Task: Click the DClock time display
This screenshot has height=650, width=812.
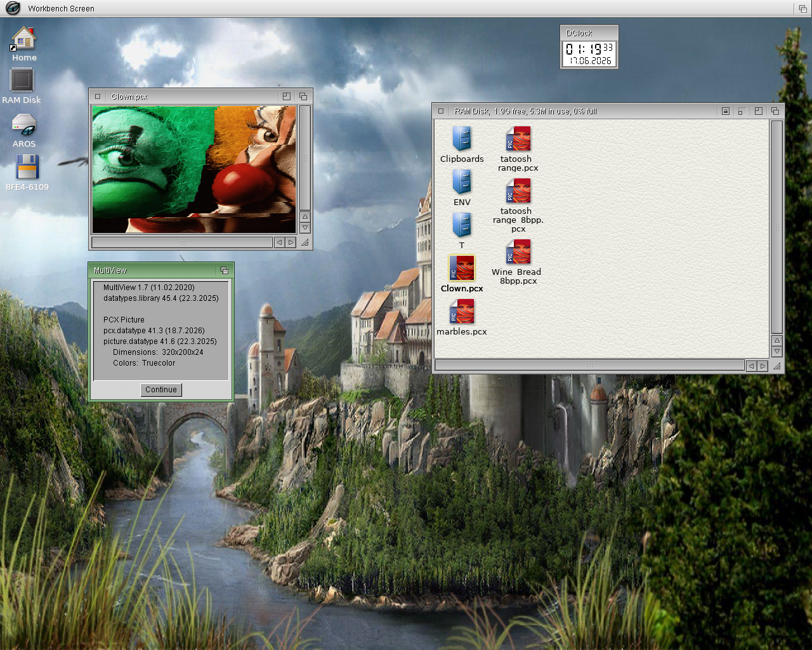Action: pyautogui.click(x=590, y=49)
